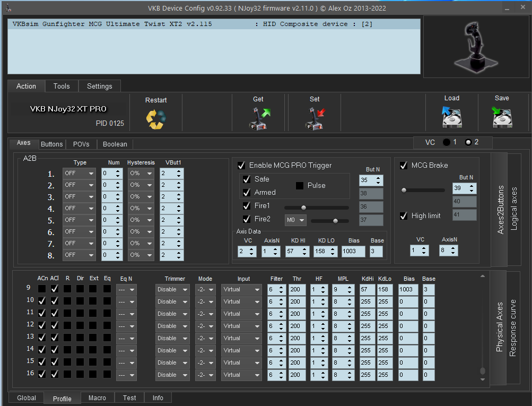Click the Set joystick icon
Viewport: 532px width, 406px height.
coord(315,118)
